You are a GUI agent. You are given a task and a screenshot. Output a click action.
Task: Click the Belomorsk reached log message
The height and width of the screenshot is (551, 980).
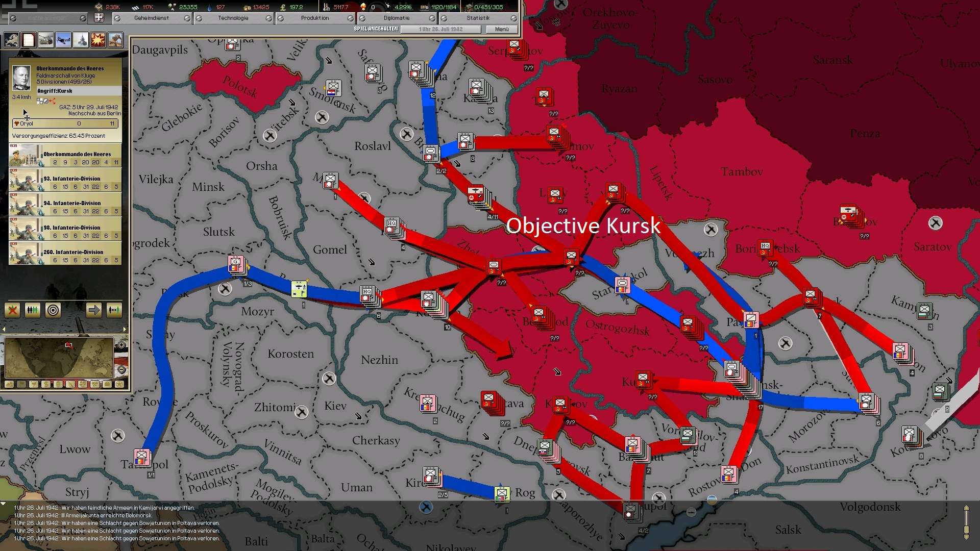tap(83, 515)
